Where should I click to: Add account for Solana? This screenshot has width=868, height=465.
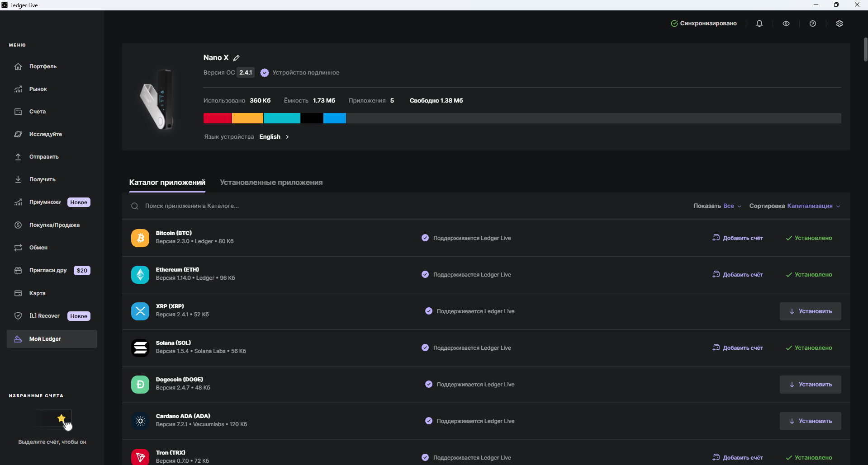pos(738,348)
